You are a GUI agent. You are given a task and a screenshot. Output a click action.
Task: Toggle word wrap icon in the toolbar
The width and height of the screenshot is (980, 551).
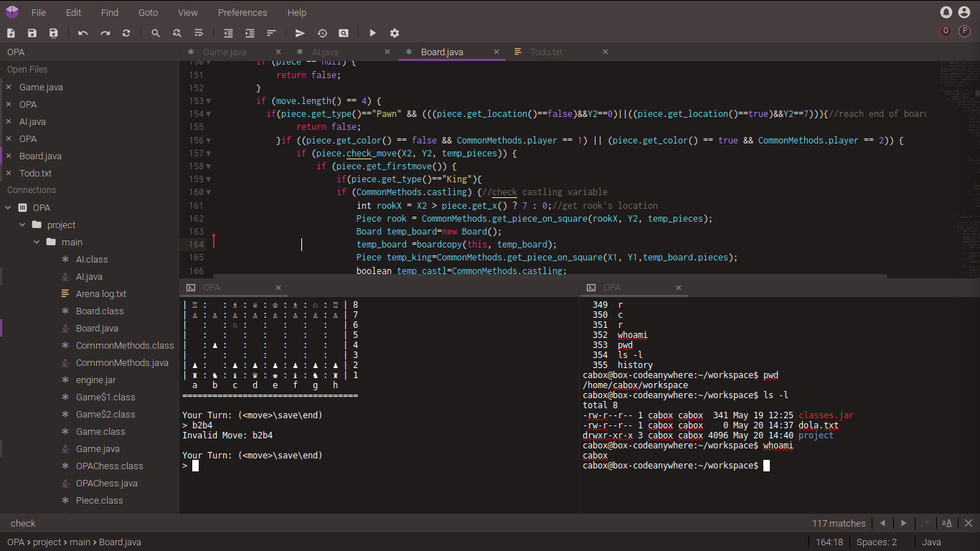point(199,33)
